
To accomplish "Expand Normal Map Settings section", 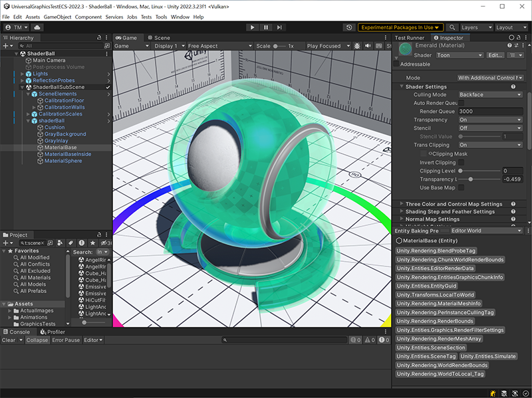I will pyautogui.click(x=432, y=219).
